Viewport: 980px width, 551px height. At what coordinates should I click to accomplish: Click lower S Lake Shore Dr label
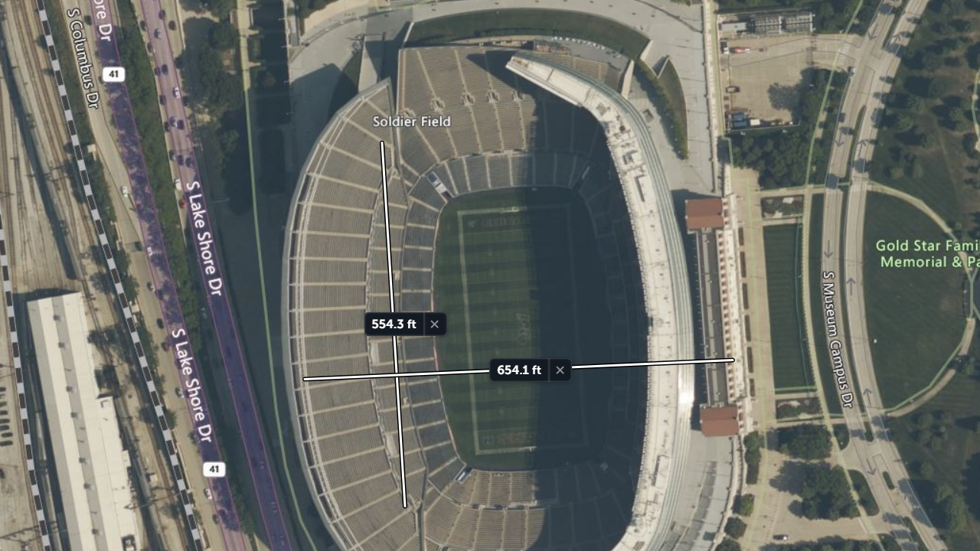click(191, 386)
